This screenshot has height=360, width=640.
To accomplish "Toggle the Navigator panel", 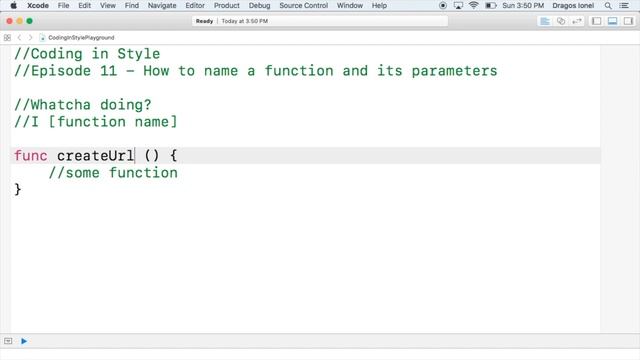I will tap(597, 21).
